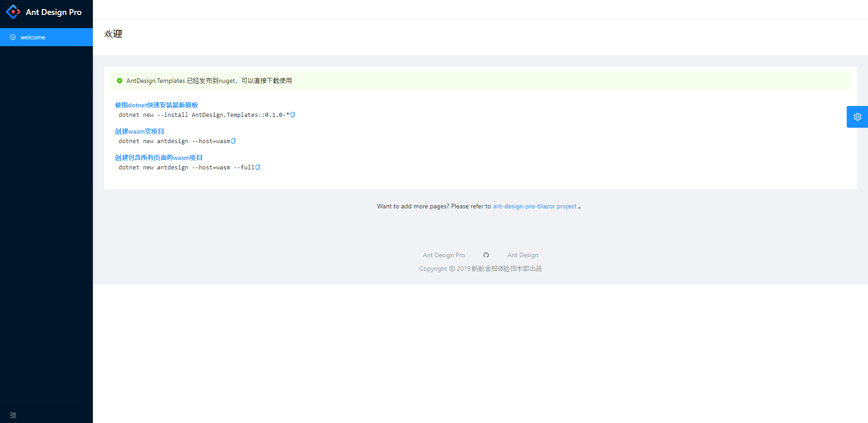Open the ant-design-pro-blazor project link
This screenshot has width=868, height=423.
pos(535,206)
